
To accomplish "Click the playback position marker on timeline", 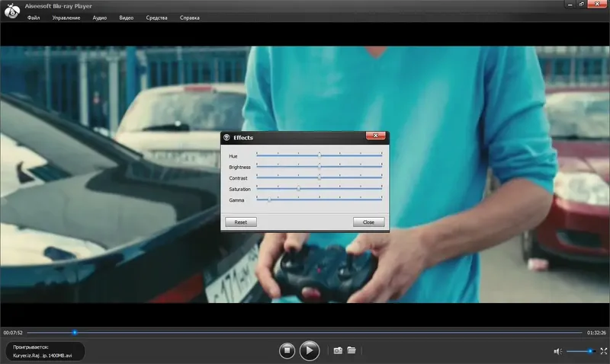I will (x=74, y=333).
